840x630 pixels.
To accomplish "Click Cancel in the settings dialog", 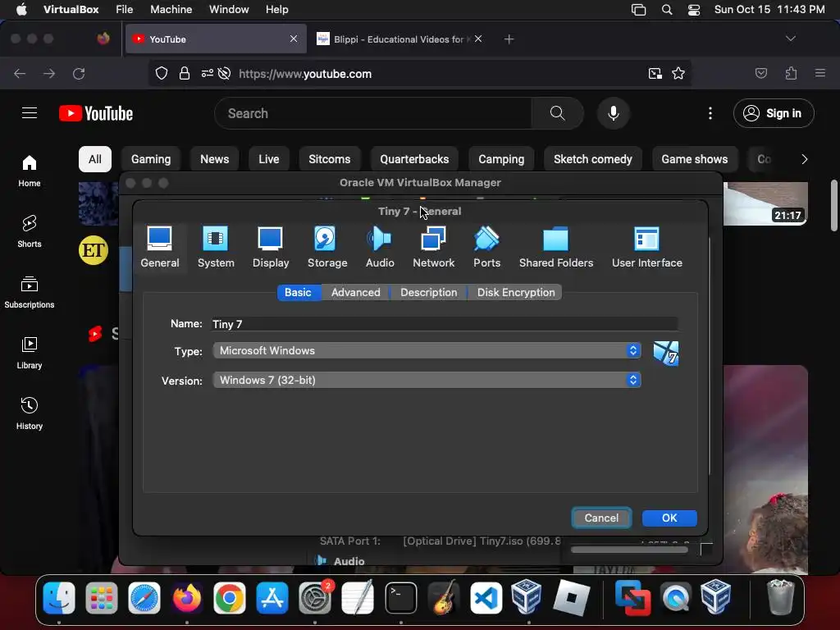I will pyautogui.click(x=601, y=518).
